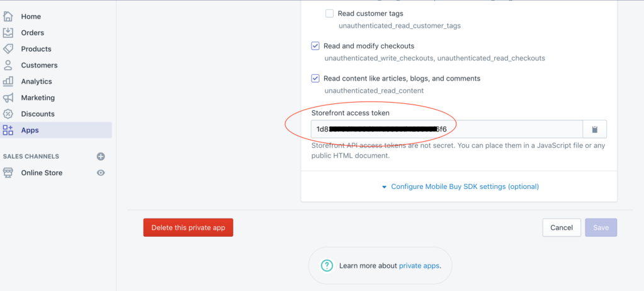Click the Home icon in sidebar
644x291 pixels.
(8, 16)
